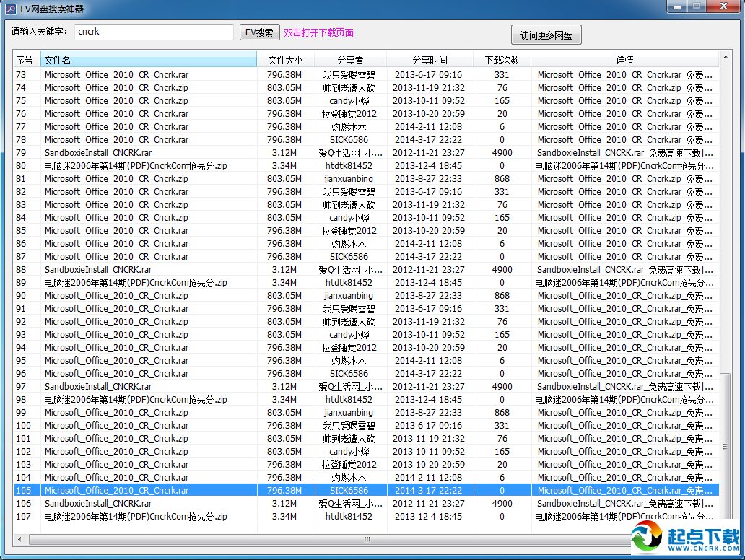Open 访问更多网盘 button
The height and width of the screenshot is (560, 745).
546,35
